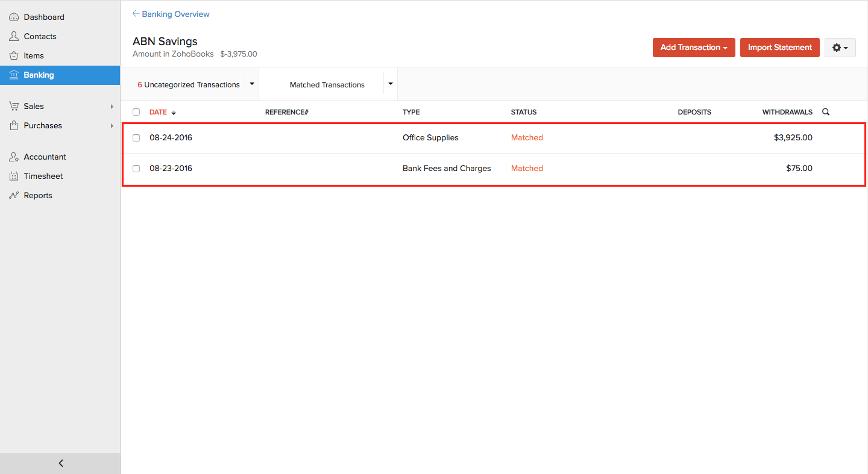
Task: Open the Uncategorized Transactions tab
Action: tap(188, 84)
